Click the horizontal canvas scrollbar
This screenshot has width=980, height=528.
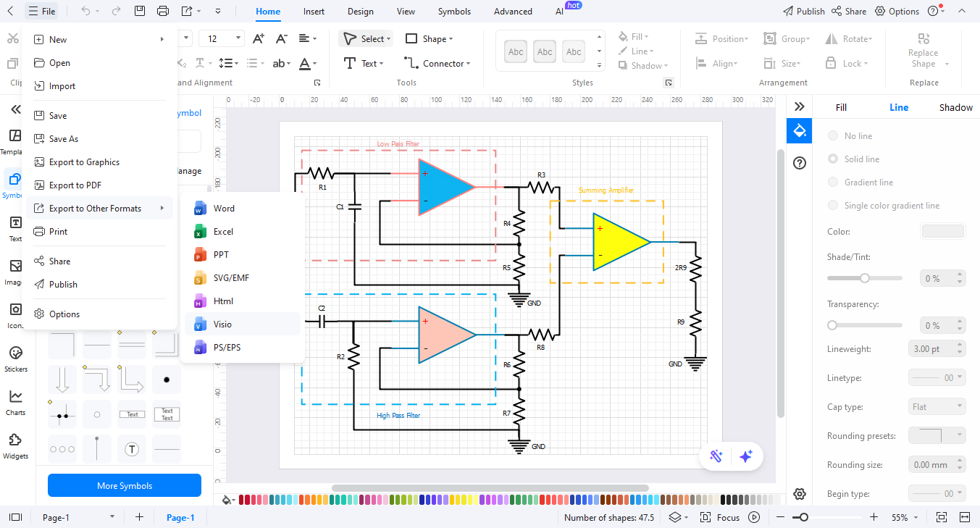point(490,488)
